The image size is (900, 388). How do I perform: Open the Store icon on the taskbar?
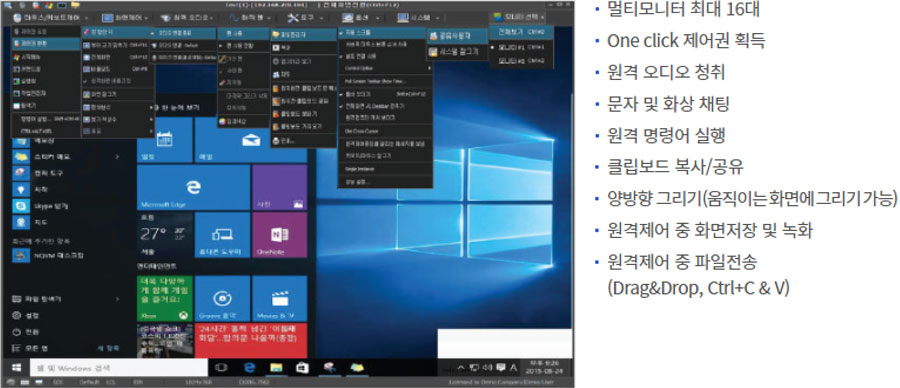[x=302, y=367]
